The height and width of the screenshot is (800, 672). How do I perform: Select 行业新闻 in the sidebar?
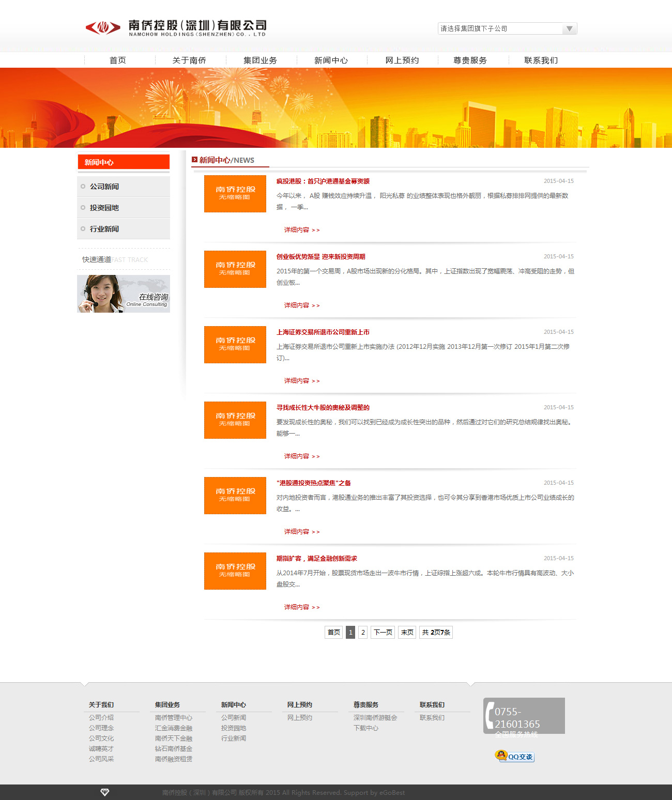pos(104,229)
